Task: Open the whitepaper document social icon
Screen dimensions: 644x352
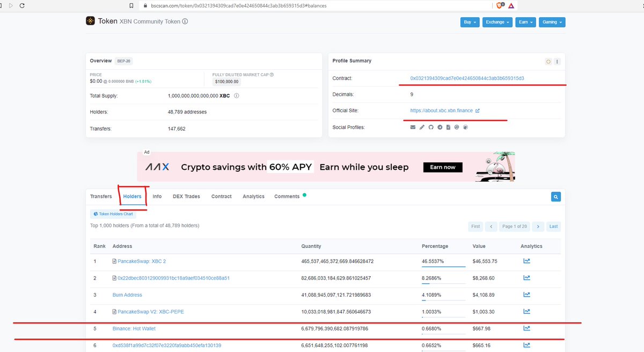Action: 448,127
